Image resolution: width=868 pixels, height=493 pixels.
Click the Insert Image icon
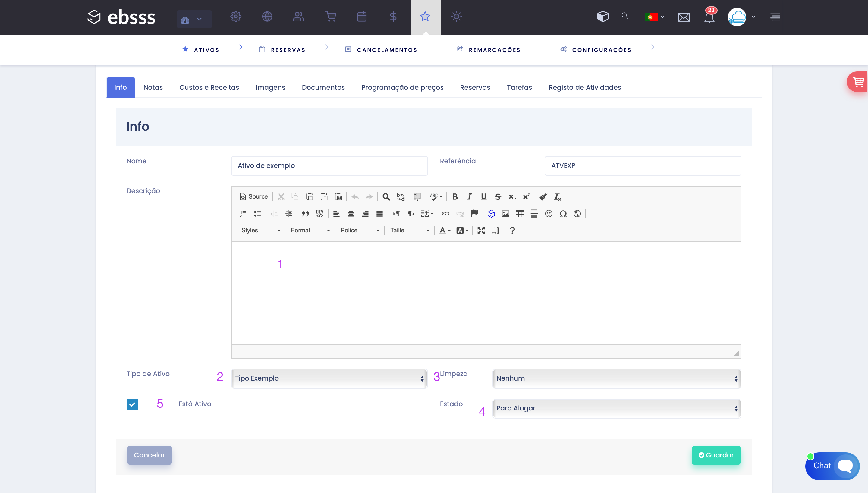(505, 214)
